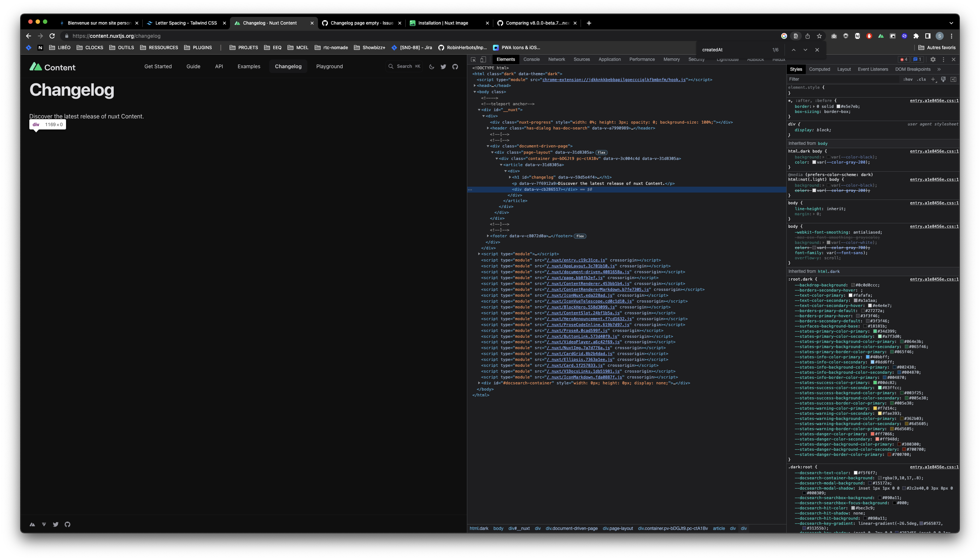Expand the footer element node
This screenshot has width=980, height=560.
tap(488, 236)
